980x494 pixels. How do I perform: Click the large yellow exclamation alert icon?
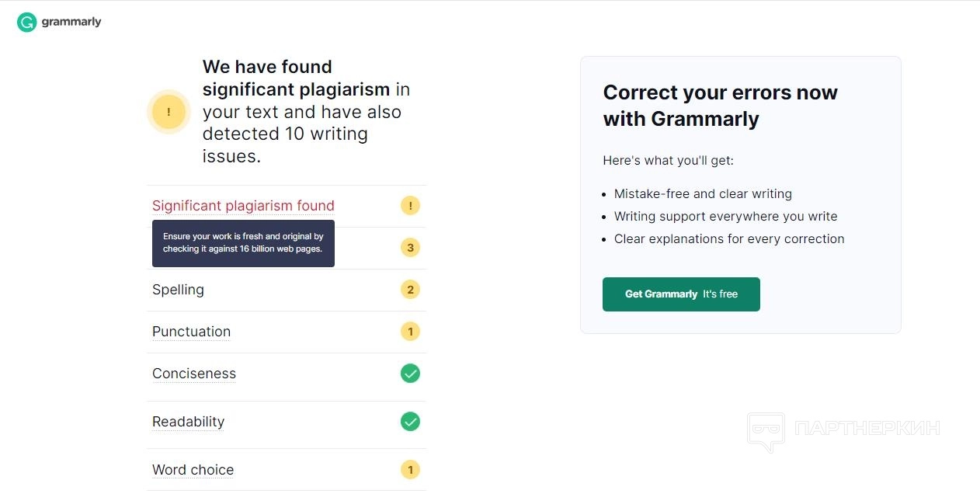tap(169, 112)
